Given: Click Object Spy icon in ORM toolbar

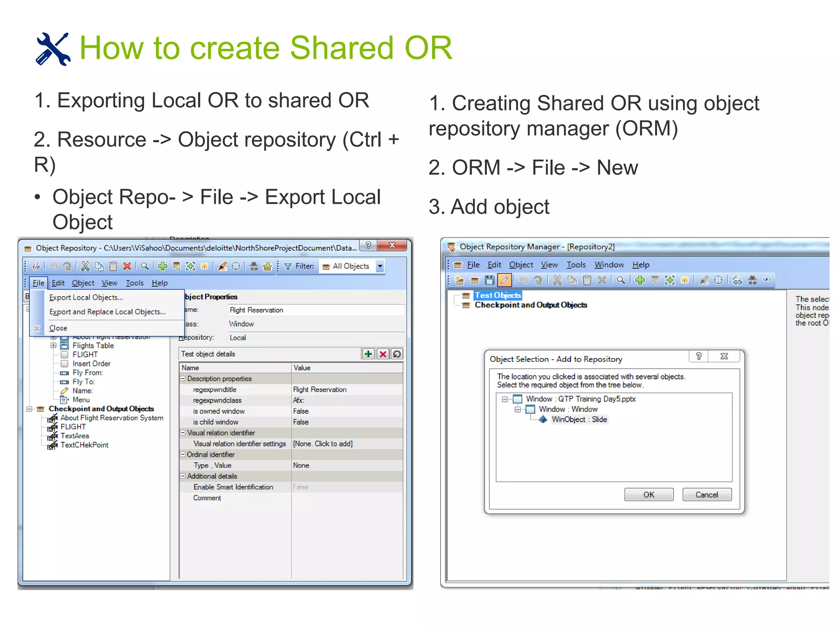Looking at the screenshot, I should (752, 280).
